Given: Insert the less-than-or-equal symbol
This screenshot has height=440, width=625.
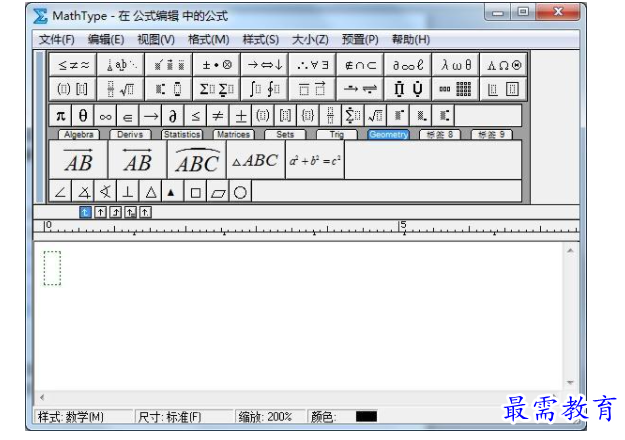Looking at the screenshot, I should pos(196,116).
